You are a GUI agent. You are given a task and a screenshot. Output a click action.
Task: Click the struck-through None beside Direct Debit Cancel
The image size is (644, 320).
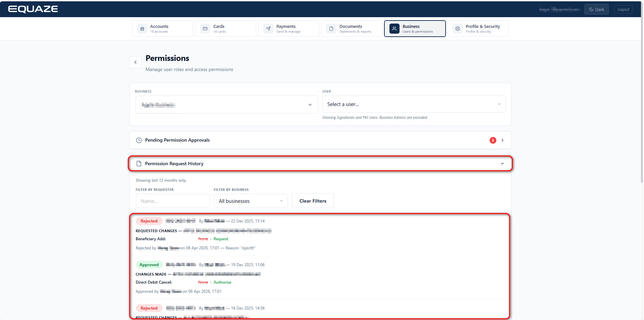coord(203,282)
